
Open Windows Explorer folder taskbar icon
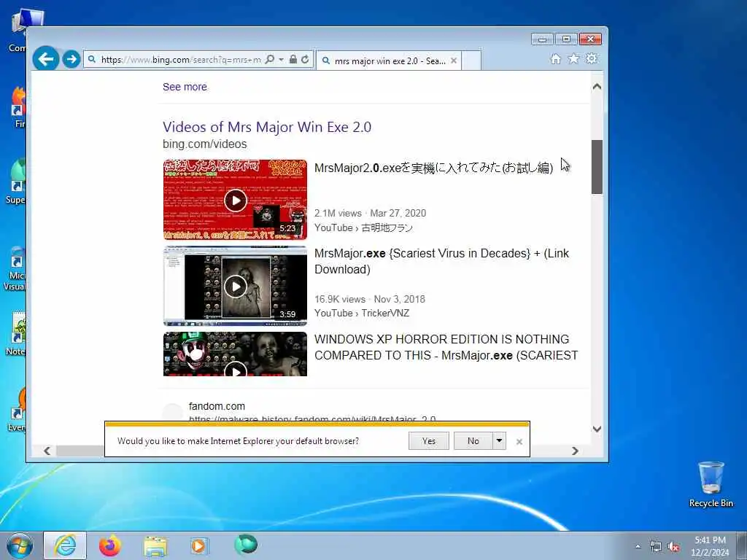(x=156, y=546)
